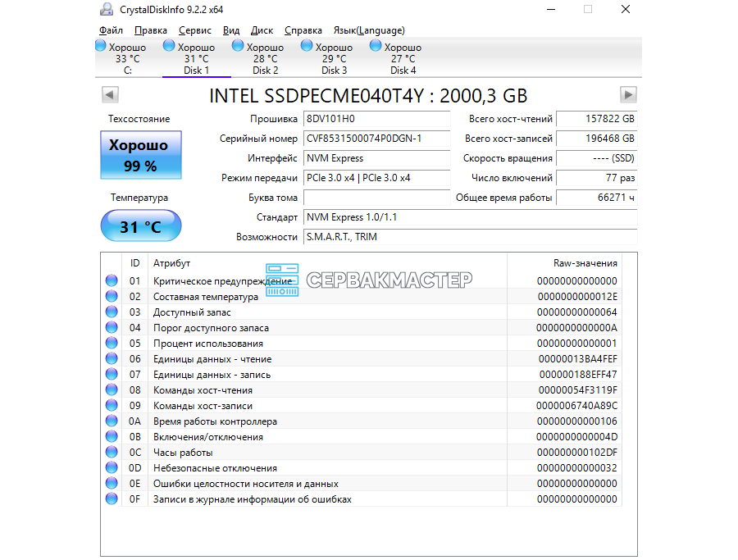
Task: Select raw value 00000054F3119F
Action: 577,390
